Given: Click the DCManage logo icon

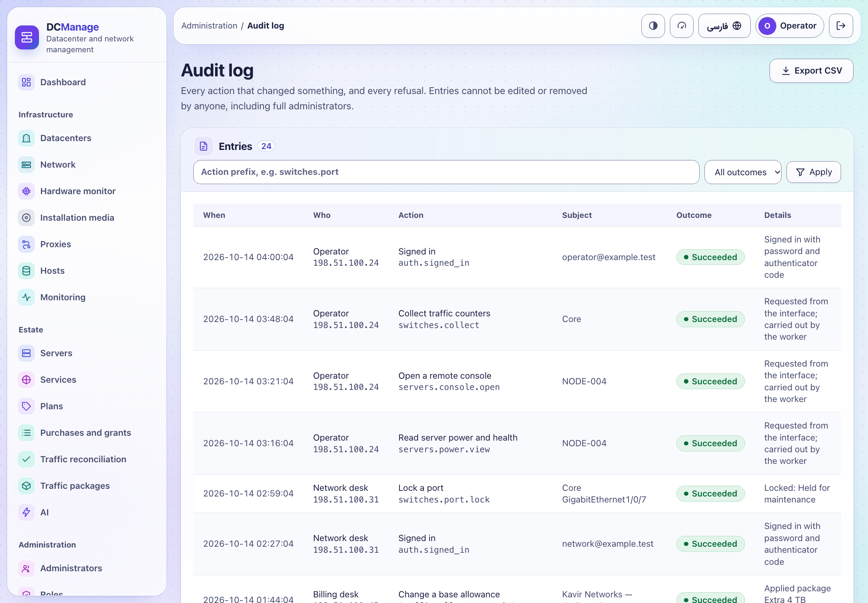Looking at the screenshot, I should [x=27, y=37].
